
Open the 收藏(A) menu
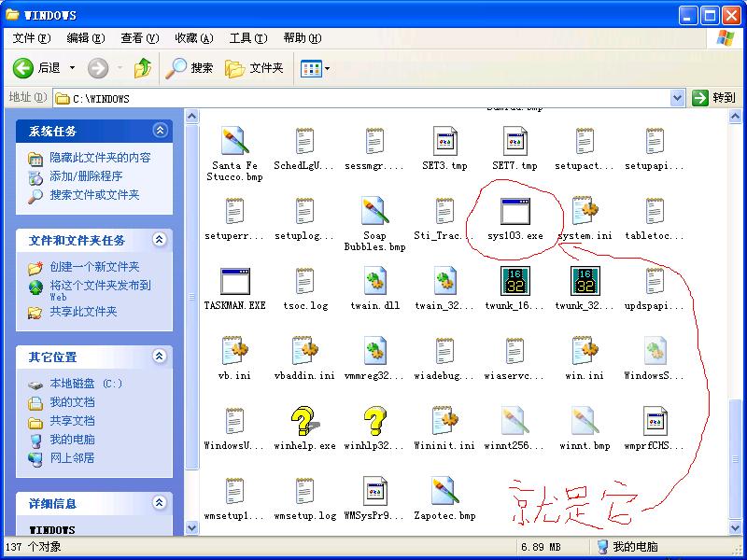tap(194, 38)
